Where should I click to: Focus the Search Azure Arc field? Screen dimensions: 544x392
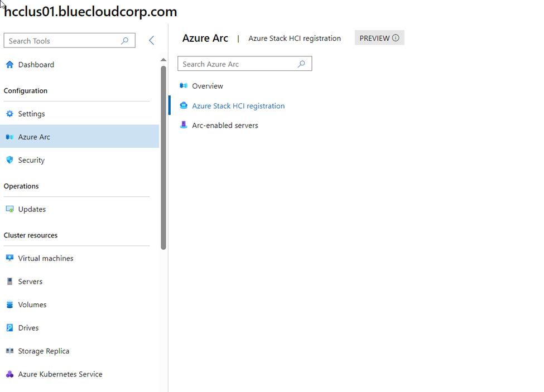pyautogui.click(x=244, y=64)
